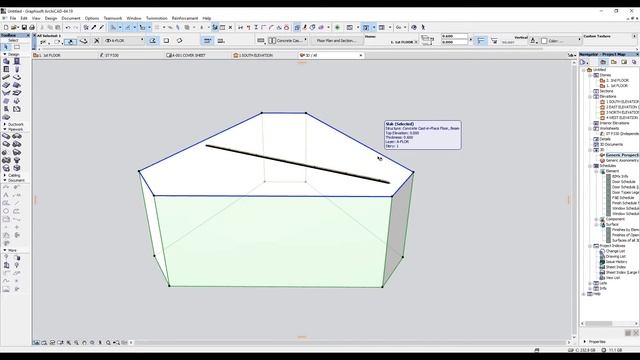Image resolution: width=640 pixels, height=360 pixels.
Task: Select Change List in Navigator tree
Action: pos(616,251)
